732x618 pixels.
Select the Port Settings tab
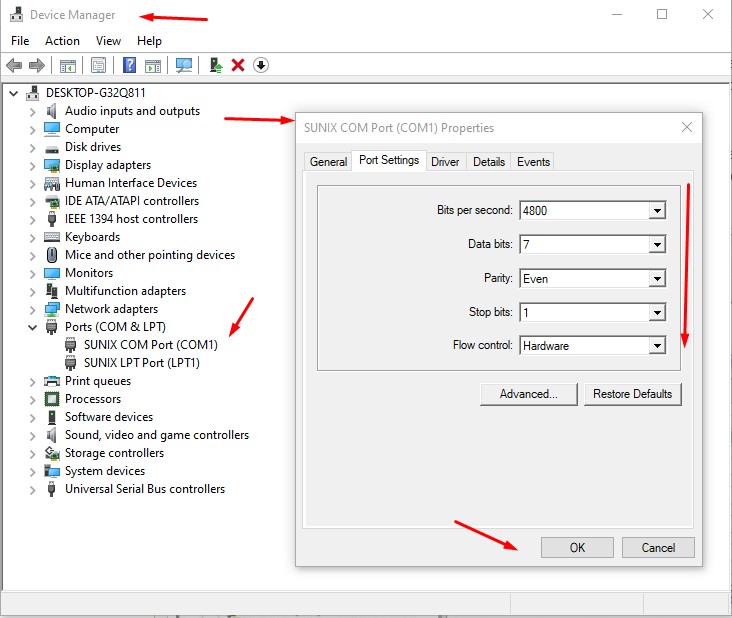[389, 160]
